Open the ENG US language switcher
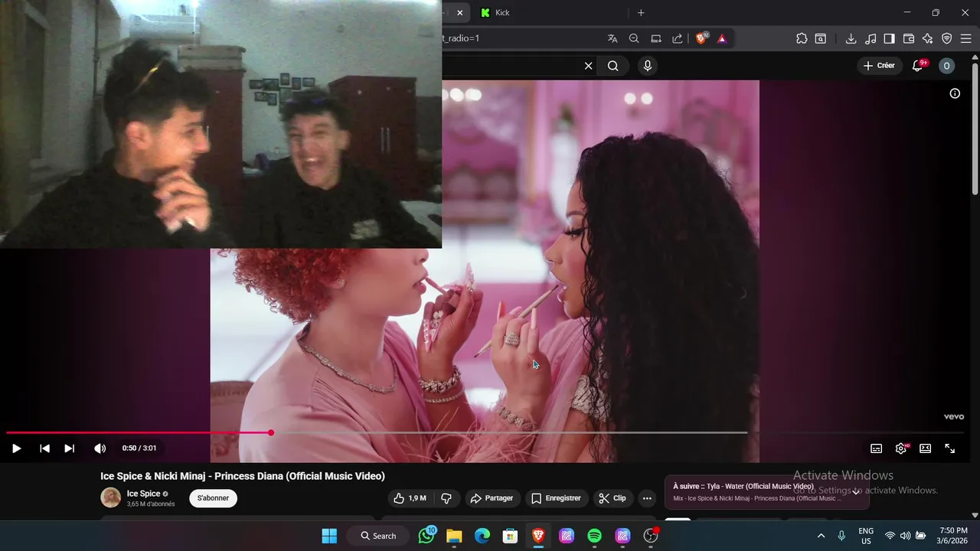980x551 pixels. pos(866,536)
